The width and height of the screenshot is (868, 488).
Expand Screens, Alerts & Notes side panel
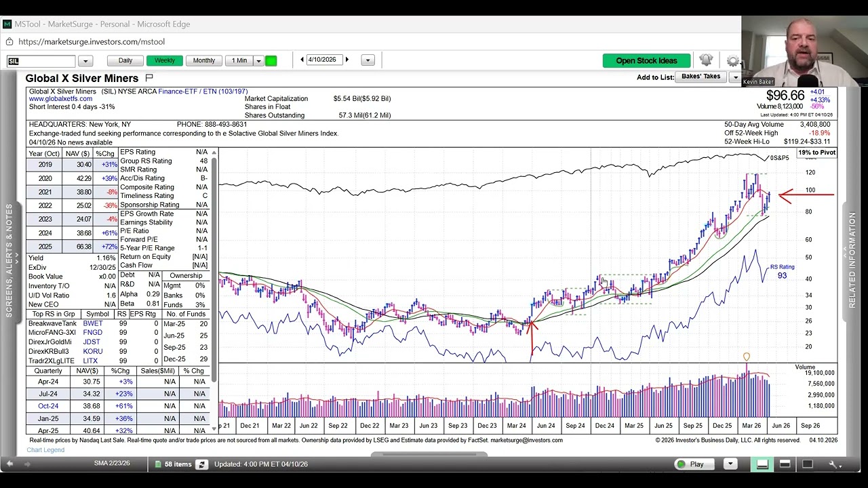9,260
